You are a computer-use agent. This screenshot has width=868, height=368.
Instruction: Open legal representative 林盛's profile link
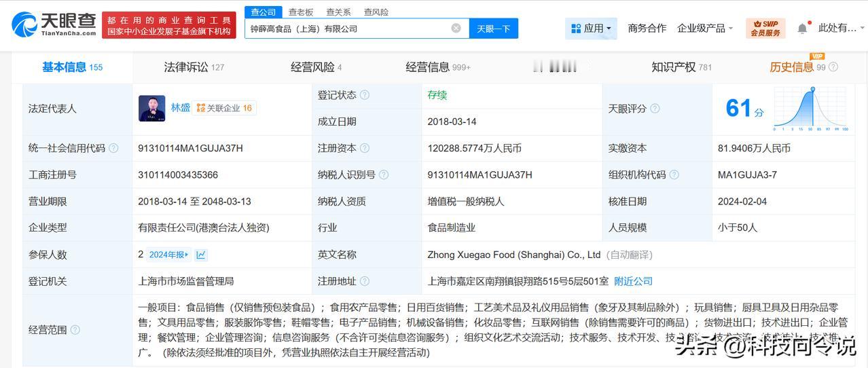[180, 107]
